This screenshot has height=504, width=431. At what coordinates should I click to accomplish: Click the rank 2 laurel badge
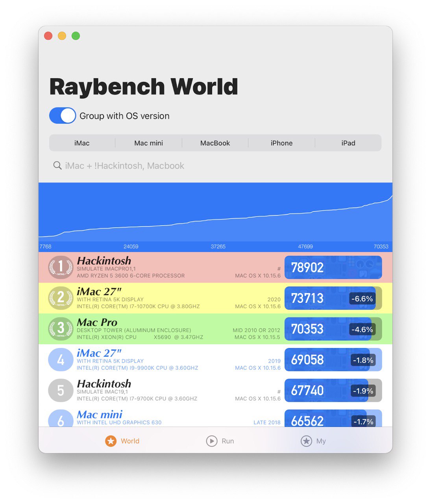[x=61, y=298]
